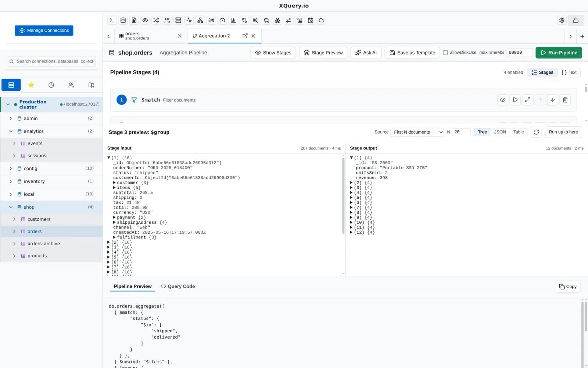Open the Source First N documents dropdown
588x368 pixels.
tap(417, 132)
